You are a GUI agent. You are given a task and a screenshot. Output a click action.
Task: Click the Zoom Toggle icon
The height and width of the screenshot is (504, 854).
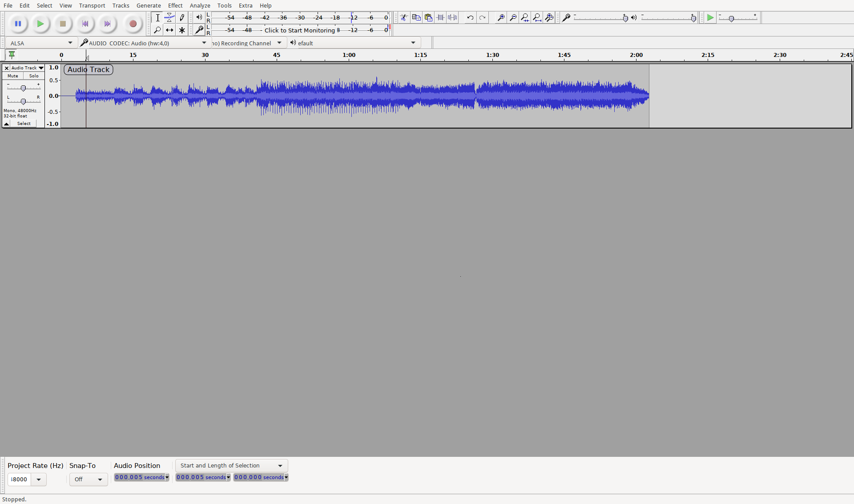549,18
